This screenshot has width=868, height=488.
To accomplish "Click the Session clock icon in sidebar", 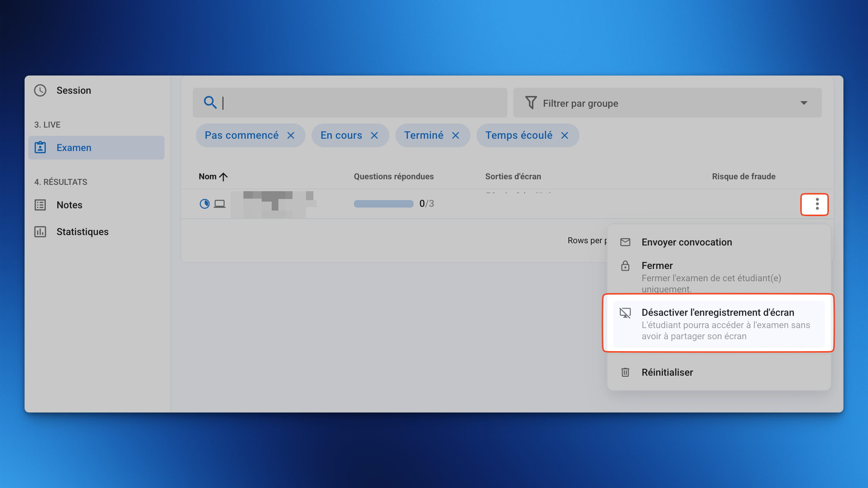I will tap(40, 90).
